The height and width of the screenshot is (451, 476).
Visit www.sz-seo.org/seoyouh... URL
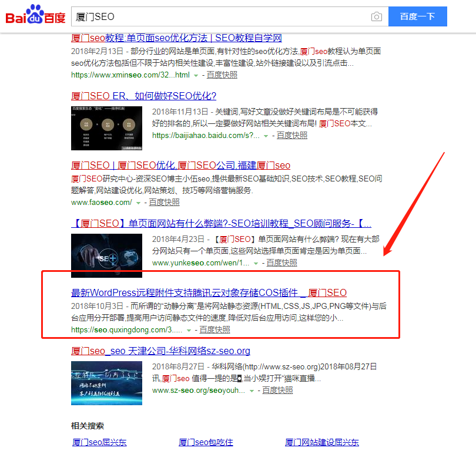tap(199, 391)
